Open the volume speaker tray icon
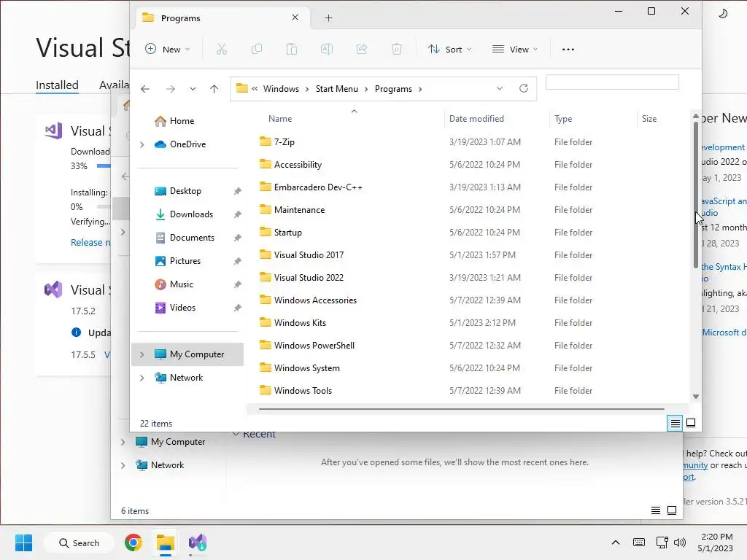 coord(680,542)
